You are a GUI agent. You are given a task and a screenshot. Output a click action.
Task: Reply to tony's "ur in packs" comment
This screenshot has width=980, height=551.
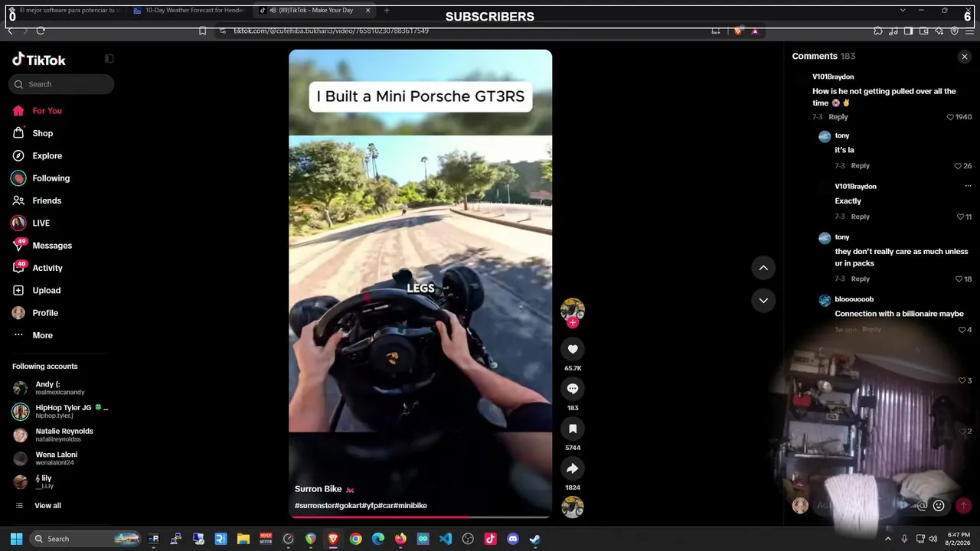click(861, 279)
